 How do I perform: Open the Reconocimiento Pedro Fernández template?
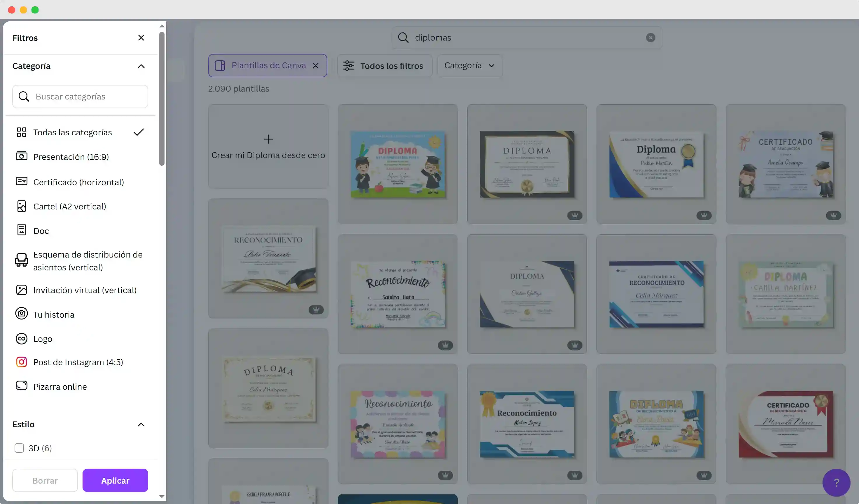click(268, 259)
